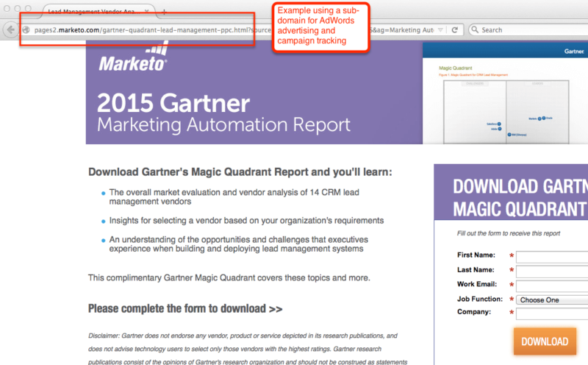This screenshot has width=588, height=365.
Task: Click the browser back arrow button
Action: [11, 29]
